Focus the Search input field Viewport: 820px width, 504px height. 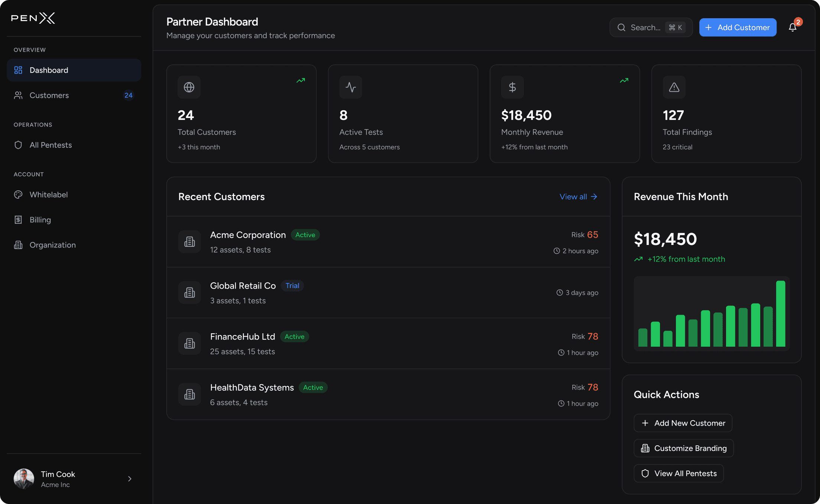click(x=645, y=27)
